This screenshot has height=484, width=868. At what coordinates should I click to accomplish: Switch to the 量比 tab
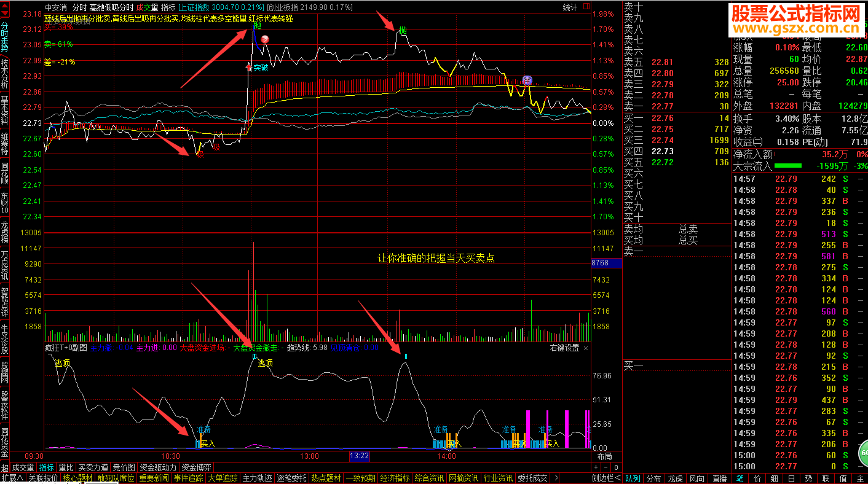66,468
